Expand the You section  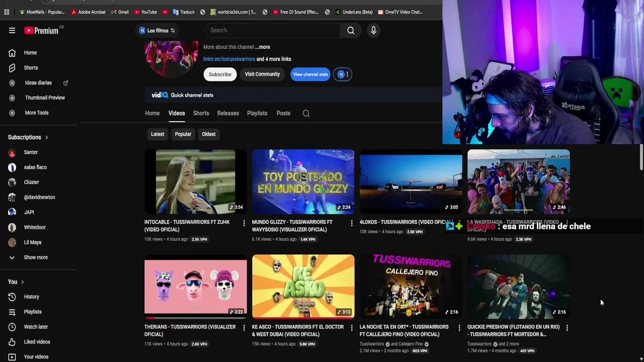point(16,282)
